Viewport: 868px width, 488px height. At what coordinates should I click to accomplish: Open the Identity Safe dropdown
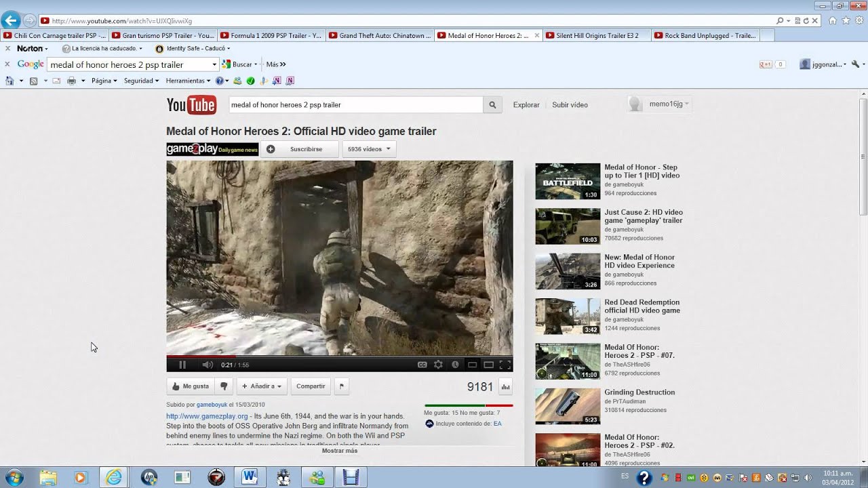pyautogui.click(x=193, y=49)
